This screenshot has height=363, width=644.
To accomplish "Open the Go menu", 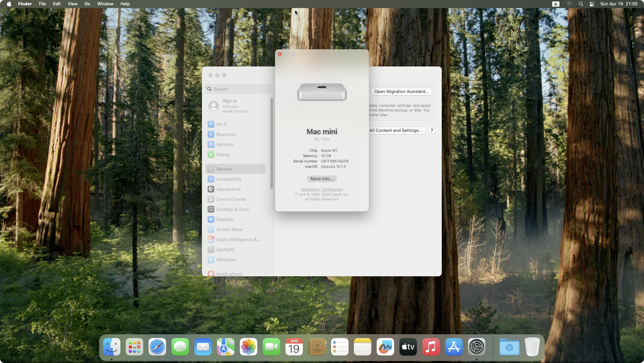I will click(87, 4).
